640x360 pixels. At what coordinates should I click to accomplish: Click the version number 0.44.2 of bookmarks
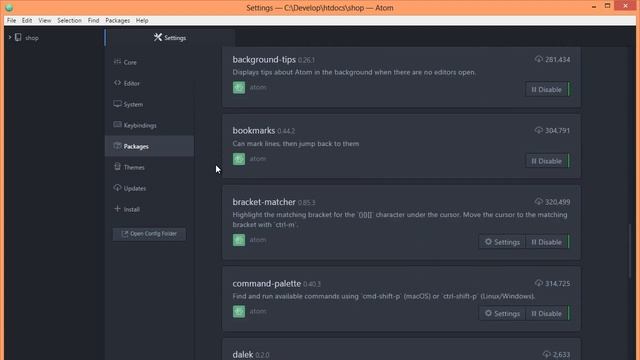point(286,131)
